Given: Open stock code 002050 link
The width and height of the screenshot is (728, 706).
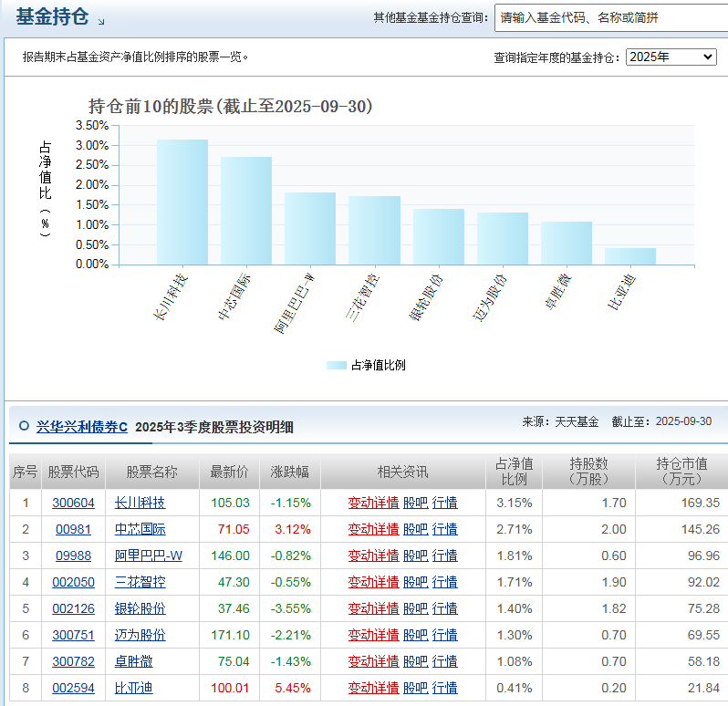Looking at the screenshot, I should coord(73,582).
